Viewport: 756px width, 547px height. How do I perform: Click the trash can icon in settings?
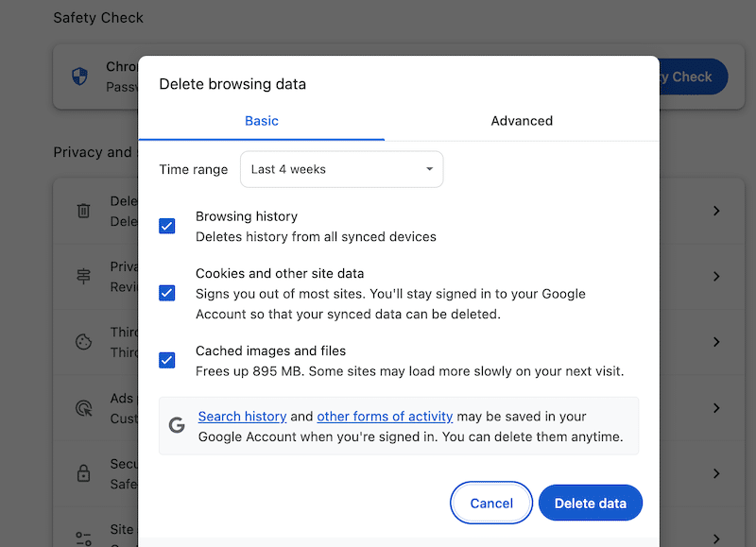tap(83, 211)
